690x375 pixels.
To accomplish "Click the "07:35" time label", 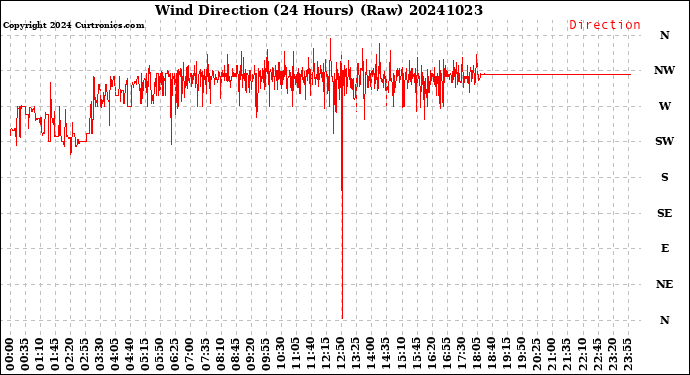I will (x=206, y=354).
